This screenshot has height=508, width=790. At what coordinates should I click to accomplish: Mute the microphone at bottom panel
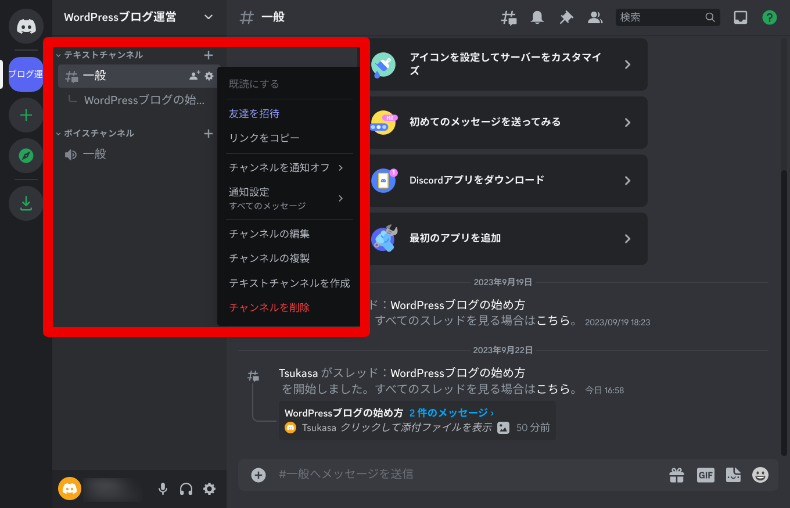[163, 489]
